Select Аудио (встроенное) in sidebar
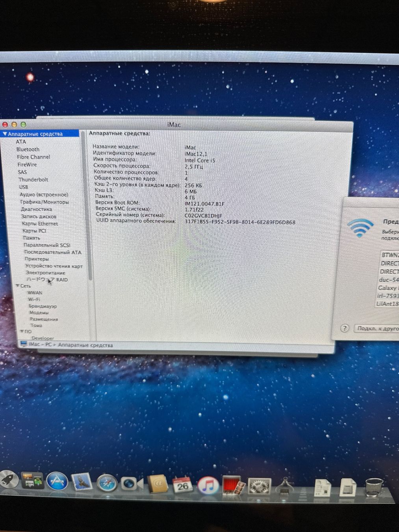Viewport: 399px width, 532px height. pyautogui.click(x=44, y=194)
